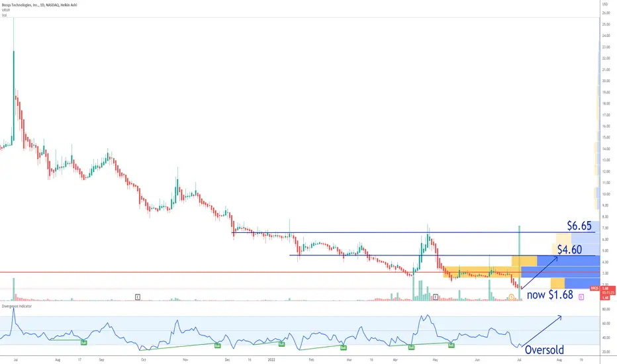
Task: Click the 'May' label on time axis
Action: 435,359
